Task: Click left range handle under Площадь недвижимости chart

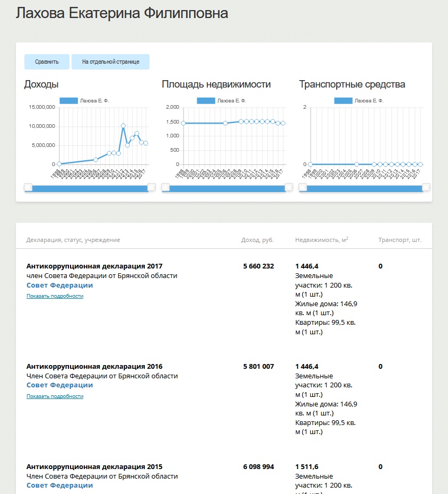Action: point(165,187)
